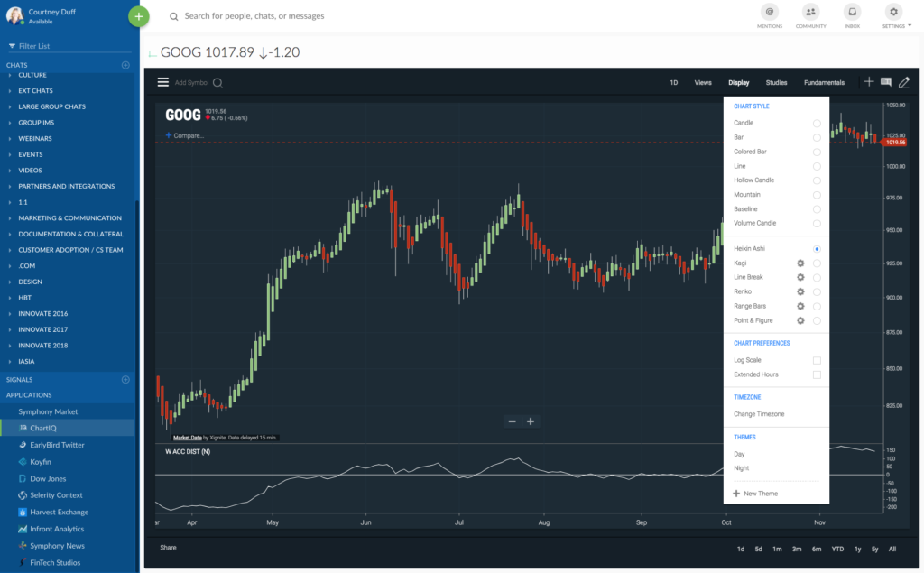Open Point & Figure settings gear

(800, 320)
